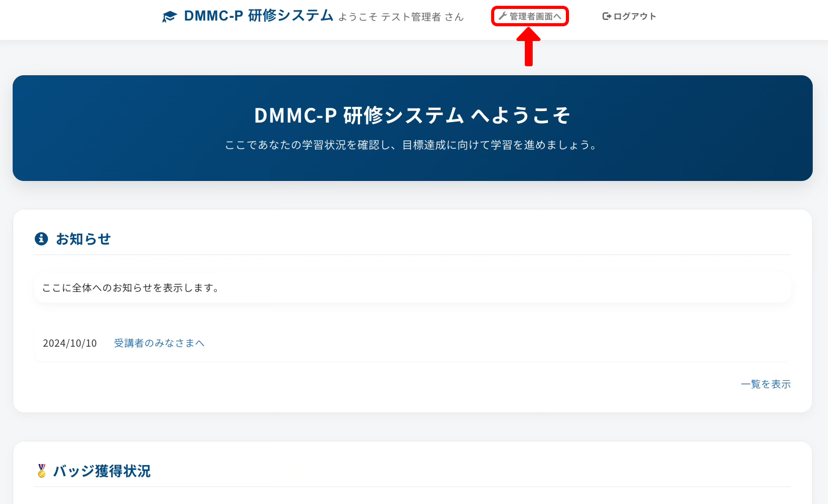Click the 2024/10/10 notice date

tap(70, 343)
